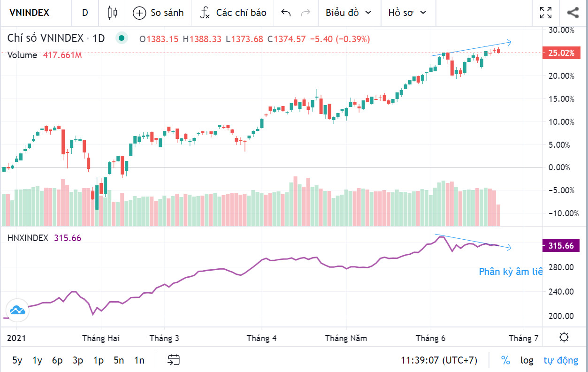Click the cloud logo icon
This screenshot has width=588, height=372.
tap(17, 310)
